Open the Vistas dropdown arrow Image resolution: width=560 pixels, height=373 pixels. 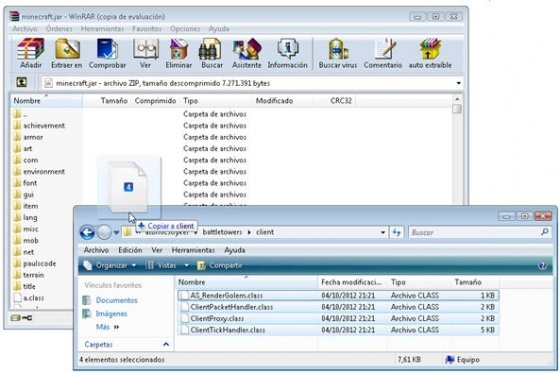click(186, 265)
